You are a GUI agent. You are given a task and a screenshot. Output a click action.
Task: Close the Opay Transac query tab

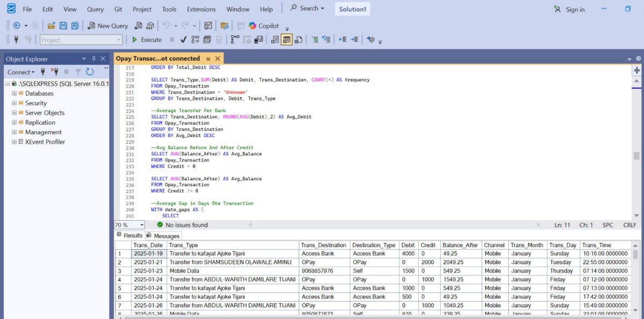217,59
